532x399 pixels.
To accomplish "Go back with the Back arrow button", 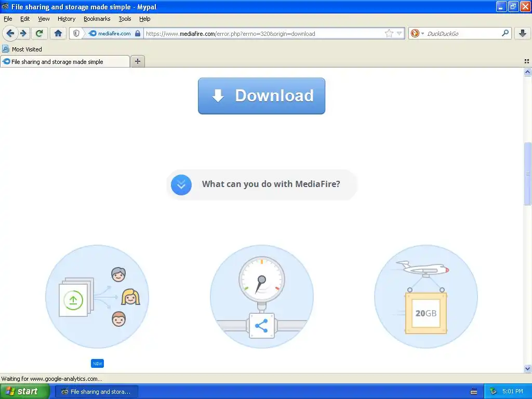I will 10,33.
